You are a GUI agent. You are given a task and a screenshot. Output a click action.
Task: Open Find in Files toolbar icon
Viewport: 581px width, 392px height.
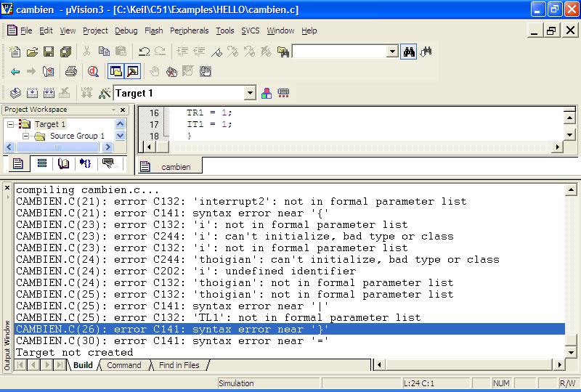coord(283,52)
